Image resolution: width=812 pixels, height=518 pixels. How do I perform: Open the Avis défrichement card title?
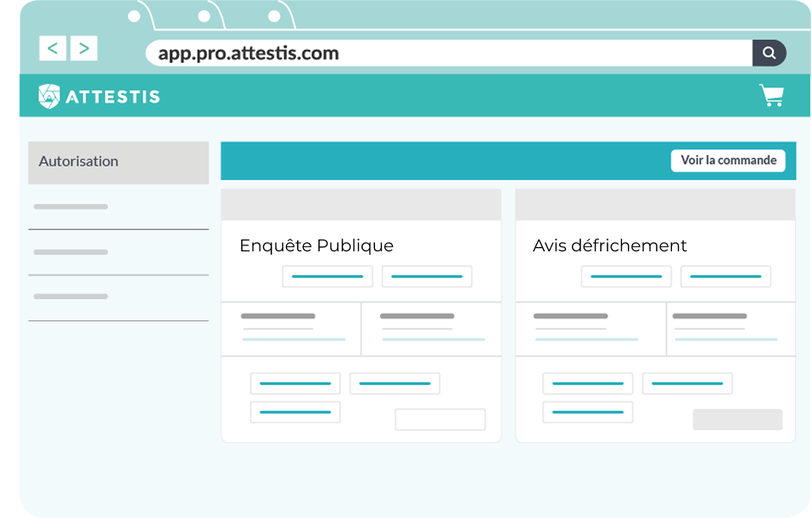[x=609, y=245]
